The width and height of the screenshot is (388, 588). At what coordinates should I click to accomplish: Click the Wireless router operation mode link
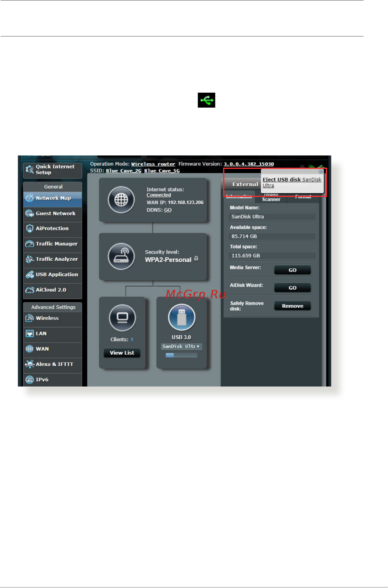tap(153, 164)
